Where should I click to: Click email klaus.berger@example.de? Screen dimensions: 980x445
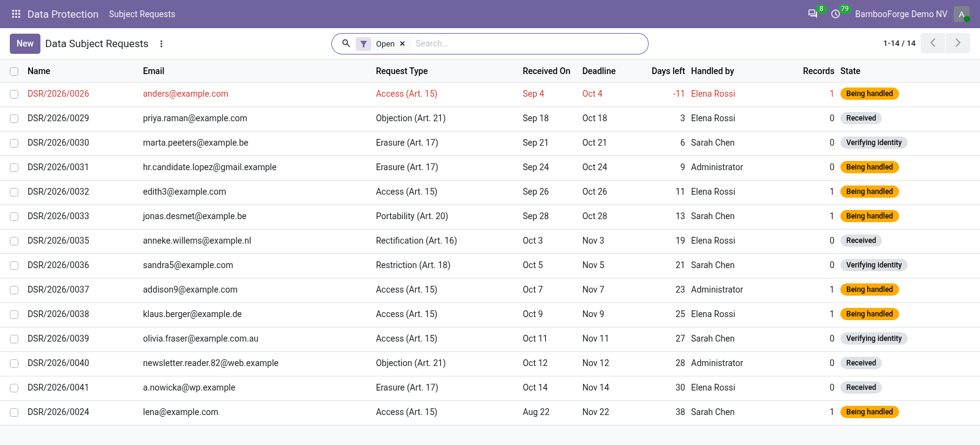tap(192, 314)
